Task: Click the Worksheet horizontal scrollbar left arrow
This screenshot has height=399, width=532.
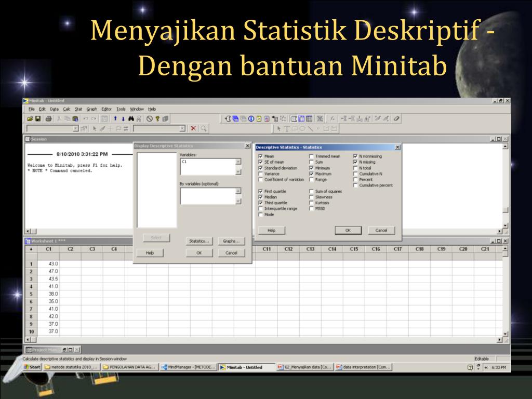Action: [28, 339]
